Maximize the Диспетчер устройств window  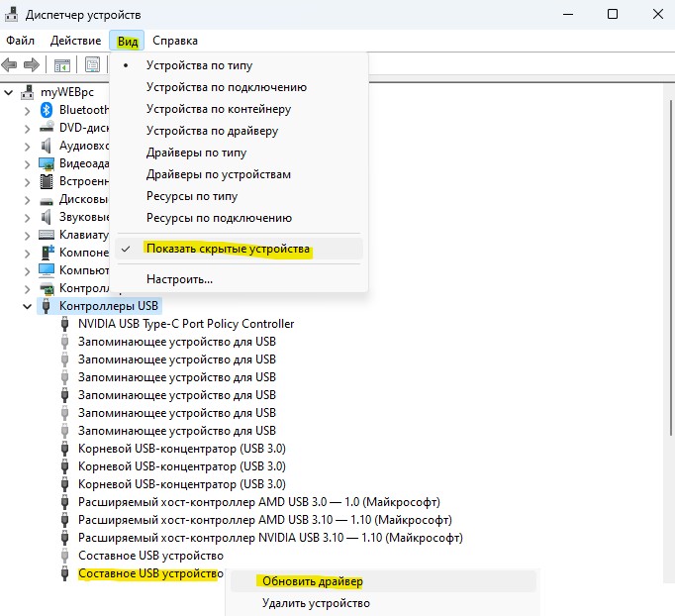click(x=613, y=14)
